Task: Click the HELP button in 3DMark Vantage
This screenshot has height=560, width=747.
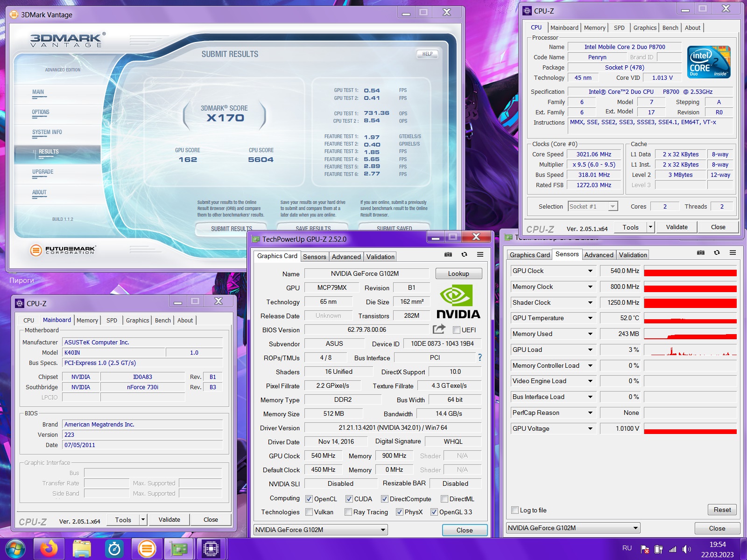Action: click(x=427, y=54)
